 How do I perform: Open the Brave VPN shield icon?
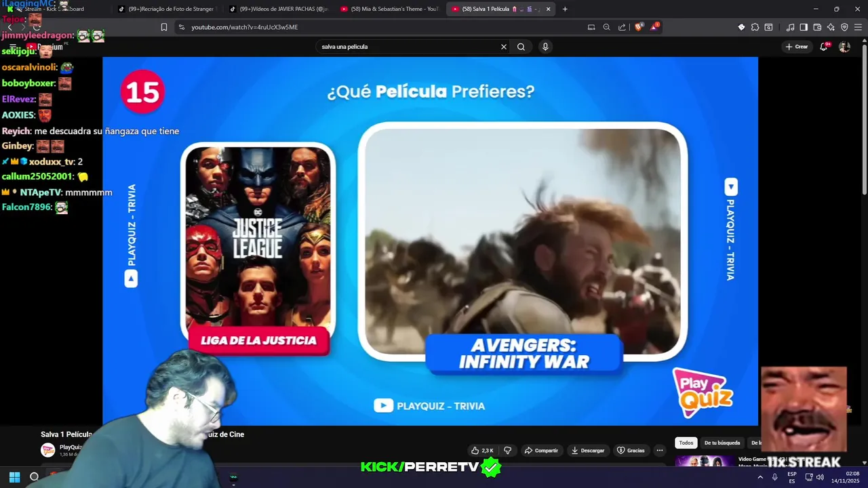[844, 27]
